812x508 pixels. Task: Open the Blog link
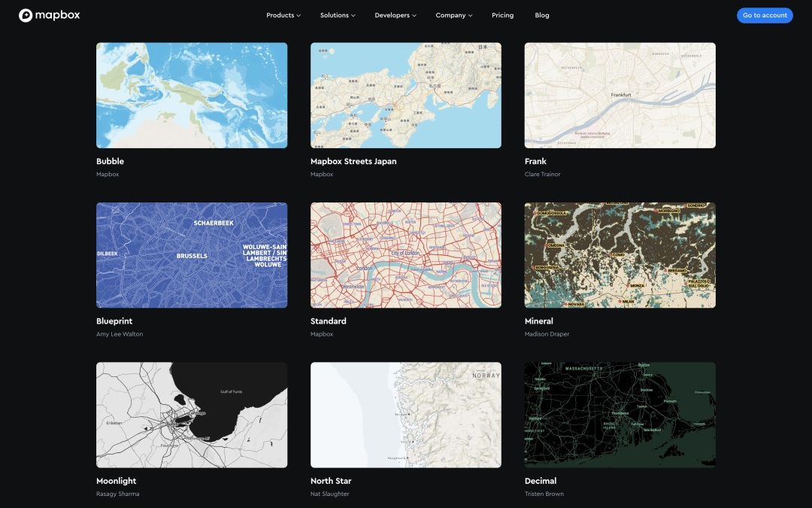[x=541, y=15]
